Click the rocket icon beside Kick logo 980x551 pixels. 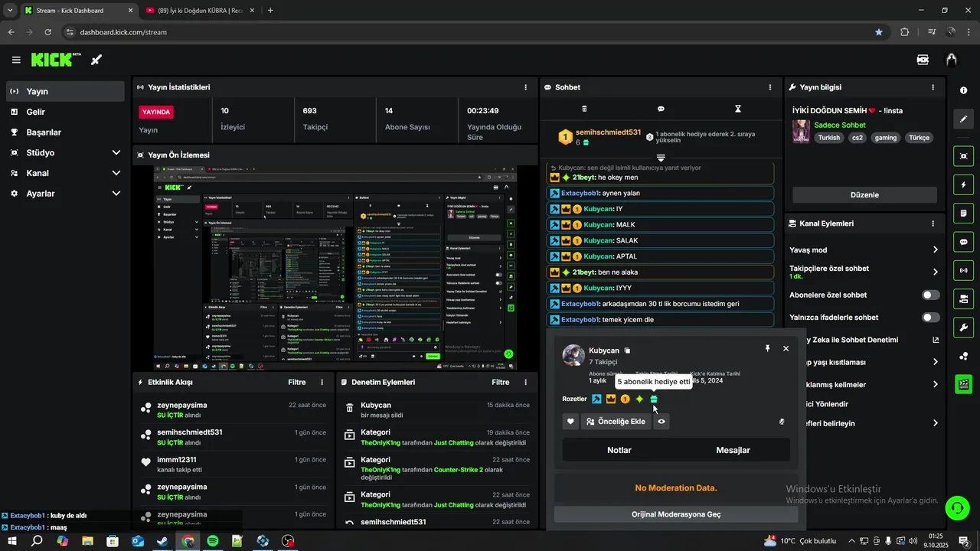(x=96, y=60)
